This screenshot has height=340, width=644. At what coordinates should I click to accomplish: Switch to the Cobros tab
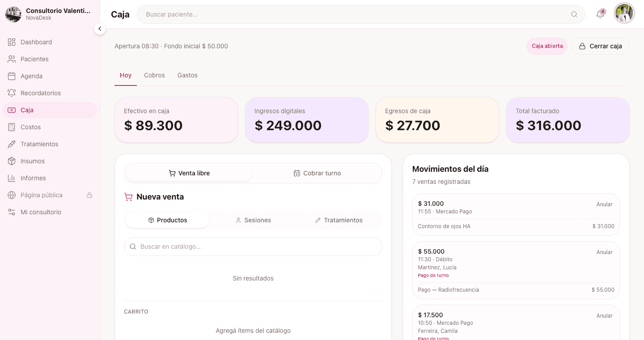[x=154, y=75]
